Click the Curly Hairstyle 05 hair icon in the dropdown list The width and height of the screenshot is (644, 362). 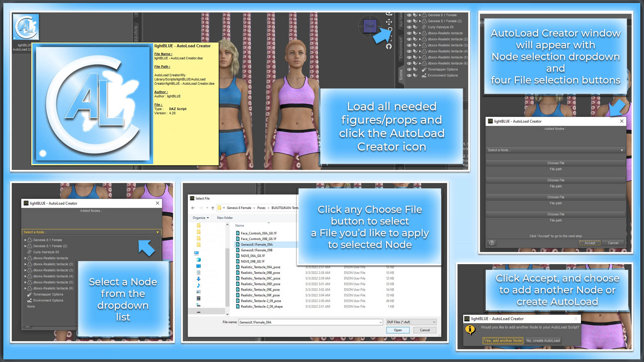pos(30,252)
